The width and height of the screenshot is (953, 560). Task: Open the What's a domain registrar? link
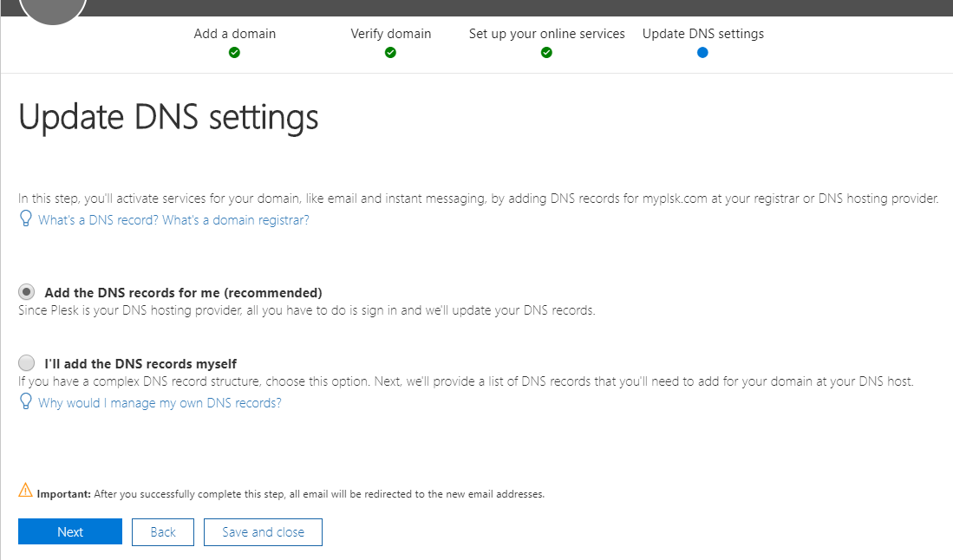[235, 220]
